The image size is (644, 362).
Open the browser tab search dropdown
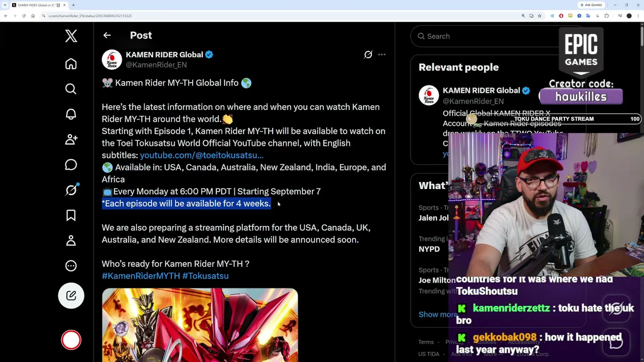[6, 5]
